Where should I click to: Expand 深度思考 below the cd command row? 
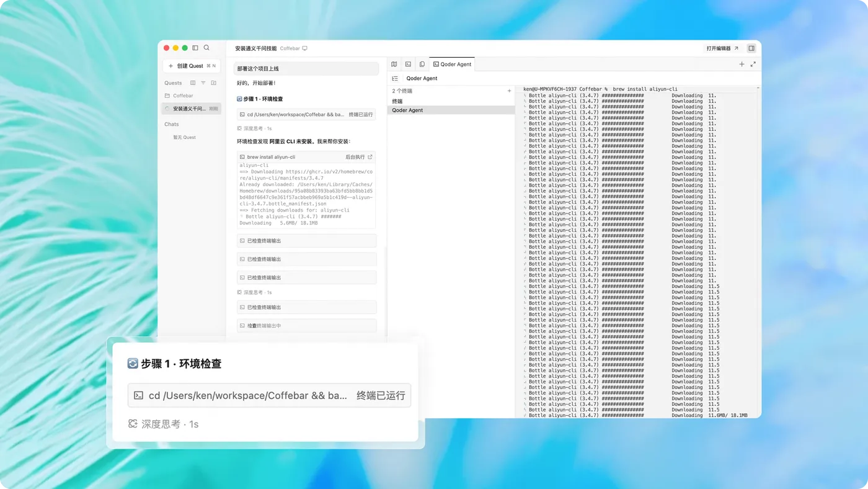pyautogui.click(x=254, y=128)
